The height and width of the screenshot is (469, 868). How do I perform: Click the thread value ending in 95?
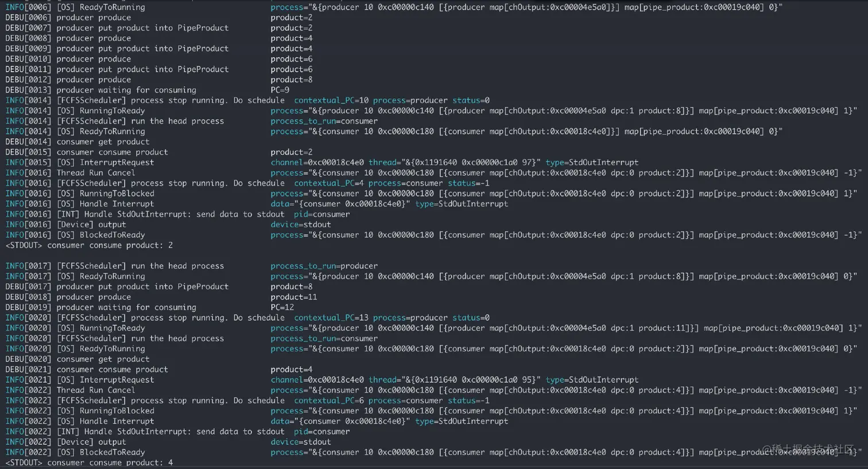tap(455, 379)
